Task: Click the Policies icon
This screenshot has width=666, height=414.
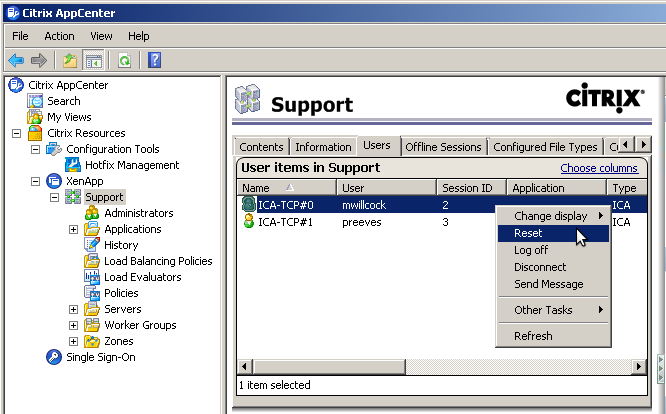Action: tap(92, 293)
